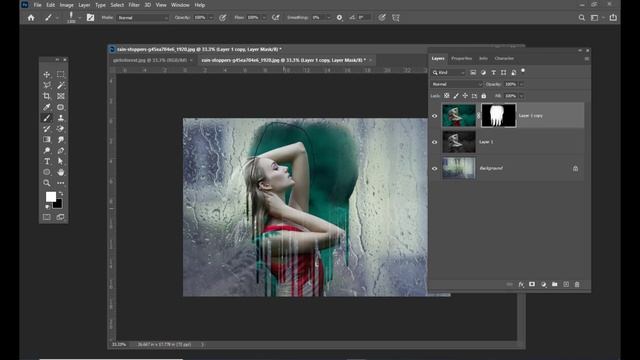640x360 pixels.
Task: Swap foreground and background colors
Action: pos(61,193)
